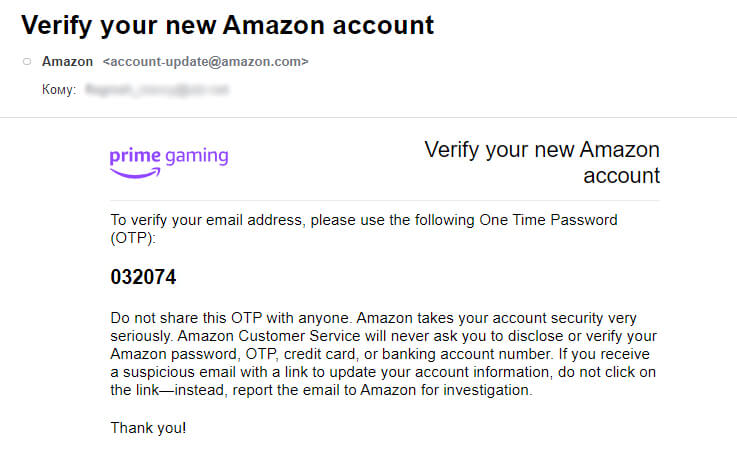
Task: Click the OTP code 032074
Action: (144, 277)
